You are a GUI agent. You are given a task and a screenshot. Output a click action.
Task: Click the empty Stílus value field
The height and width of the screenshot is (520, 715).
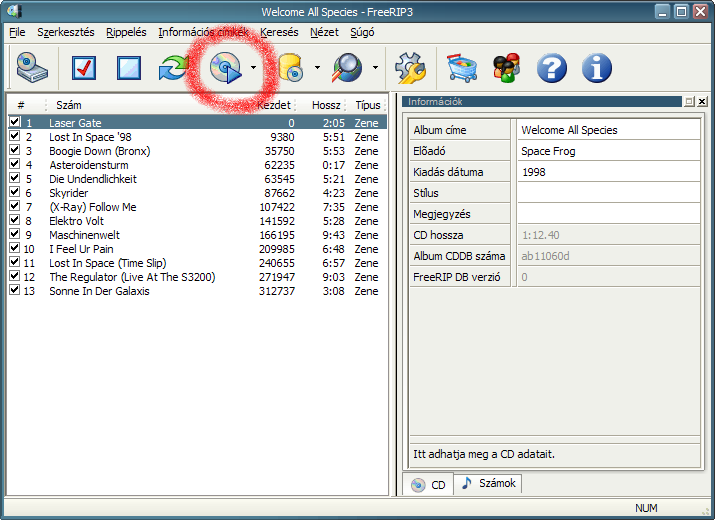point(608,193)
